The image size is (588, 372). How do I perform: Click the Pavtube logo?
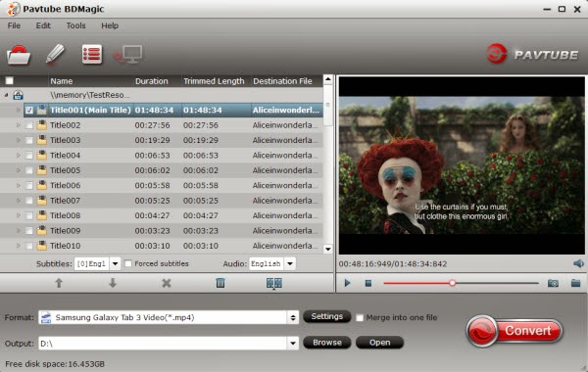coord(532,54)
